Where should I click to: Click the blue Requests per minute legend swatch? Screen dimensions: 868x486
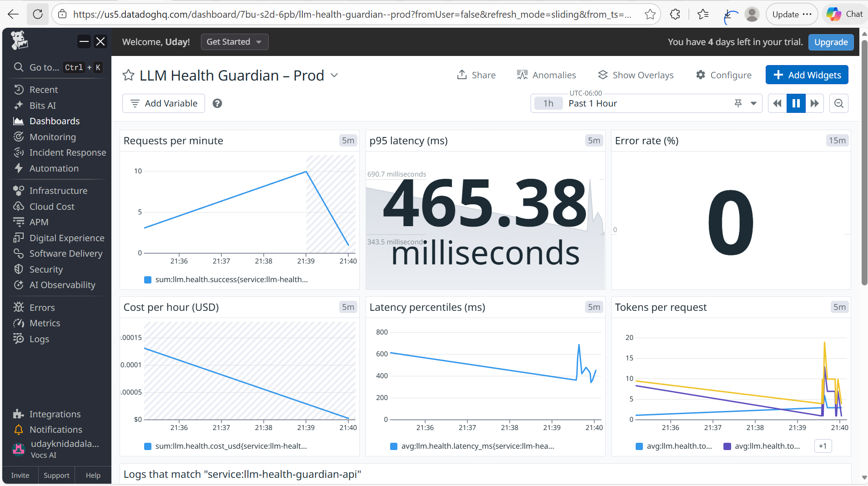tap(148, 280)
